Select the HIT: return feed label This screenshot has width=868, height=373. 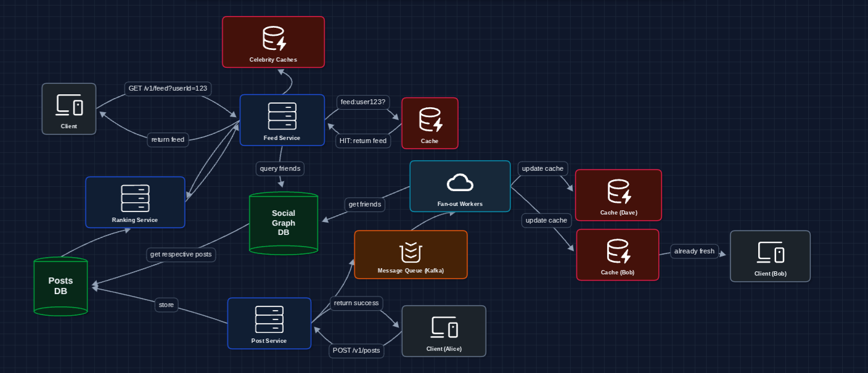pos(363,141)
